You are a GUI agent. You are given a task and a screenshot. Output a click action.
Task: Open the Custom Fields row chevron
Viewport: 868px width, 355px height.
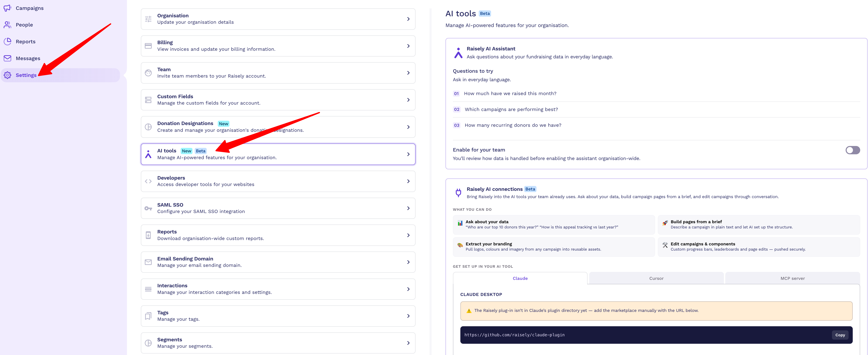point(408,100)
